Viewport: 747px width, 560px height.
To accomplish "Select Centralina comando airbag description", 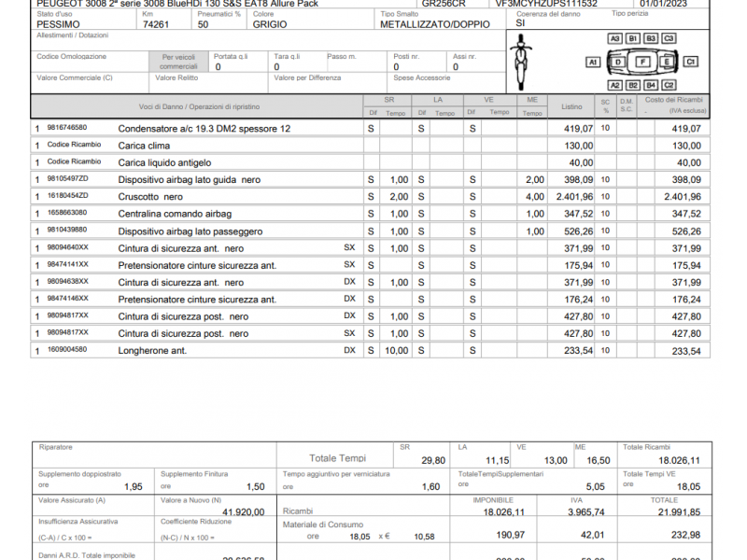I will click(x=175, y=214).
